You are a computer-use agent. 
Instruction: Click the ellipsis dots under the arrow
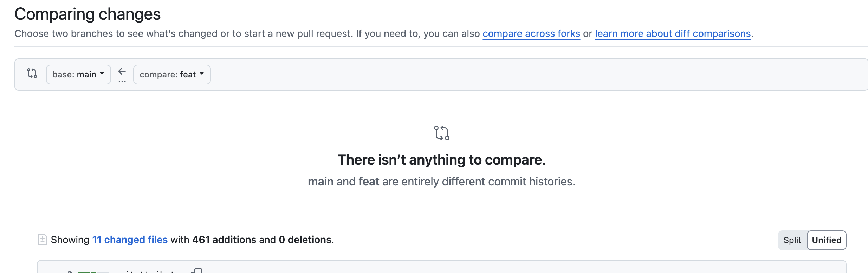[x=122, y=82]
